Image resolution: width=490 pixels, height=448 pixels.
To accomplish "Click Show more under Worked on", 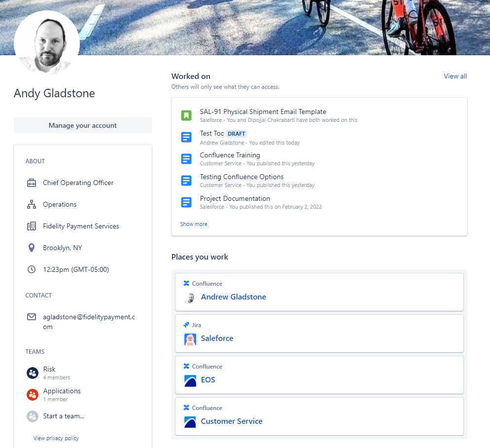I will [194, 224].
